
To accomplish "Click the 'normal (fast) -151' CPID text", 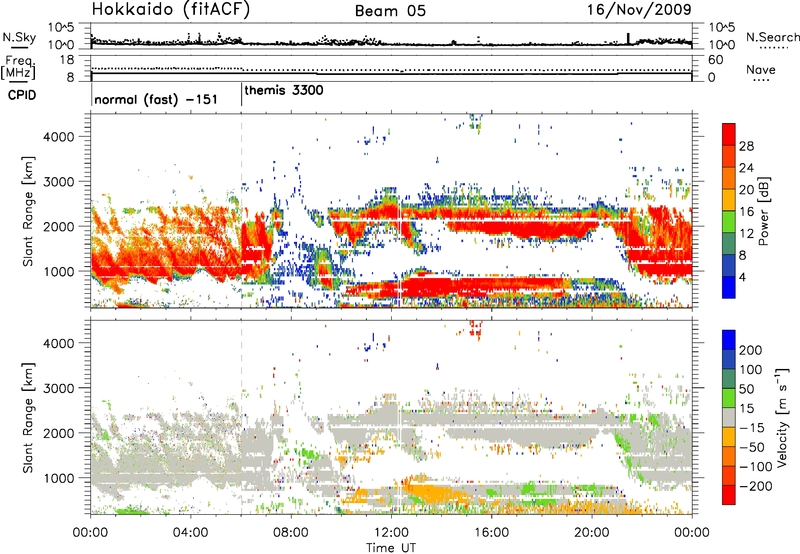I will tap(156, 99).
